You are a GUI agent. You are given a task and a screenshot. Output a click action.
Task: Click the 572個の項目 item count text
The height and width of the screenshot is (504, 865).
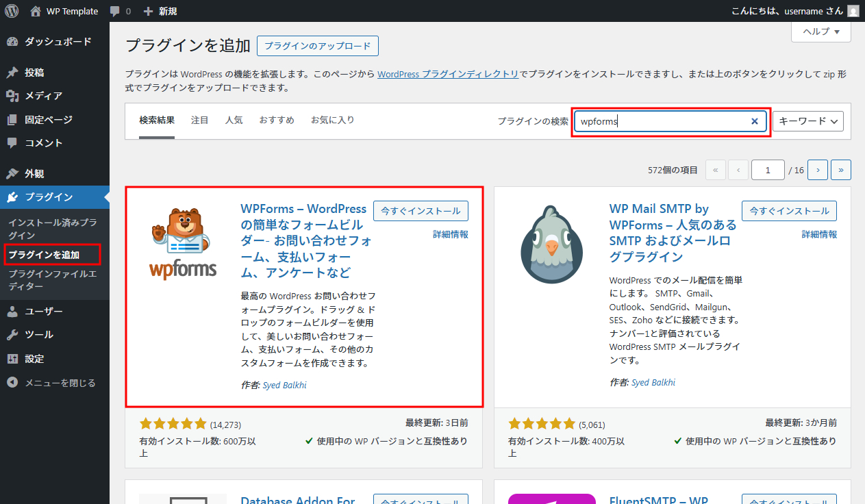pyautogui.click(x=673, y=170)
